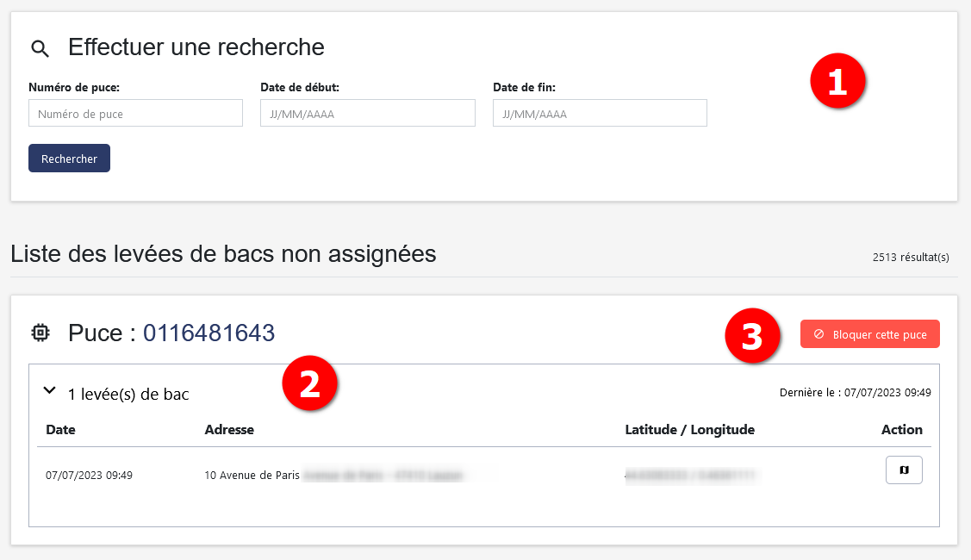Open puce 0116481643 details link

[x=209, y=333]
